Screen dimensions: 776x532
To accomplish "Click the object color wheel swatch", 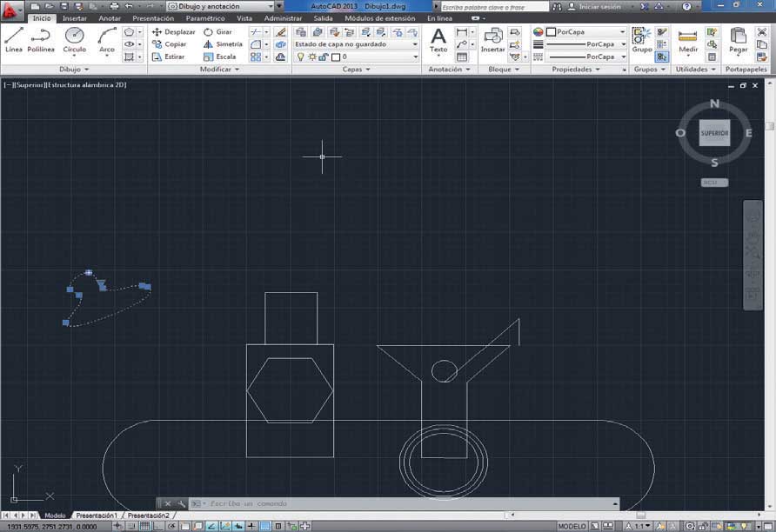I will (538, 31).
